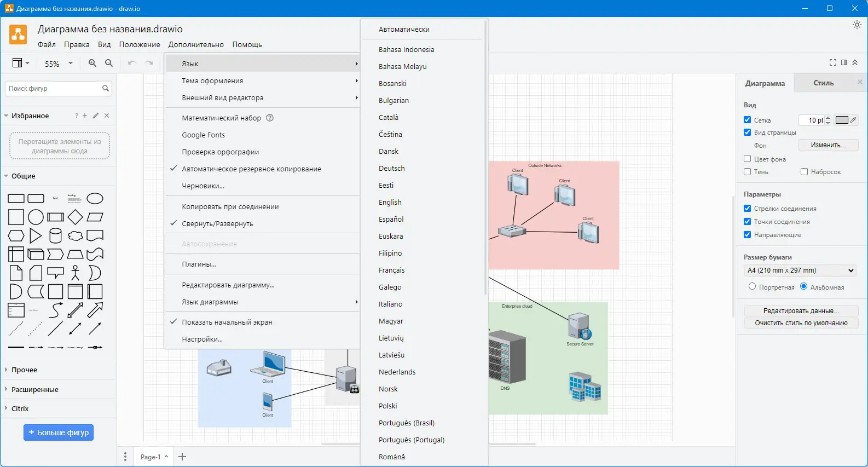Click the Больше фигур button
The width and height of the screenshot is (868, 467).
(x=59, y=432)
